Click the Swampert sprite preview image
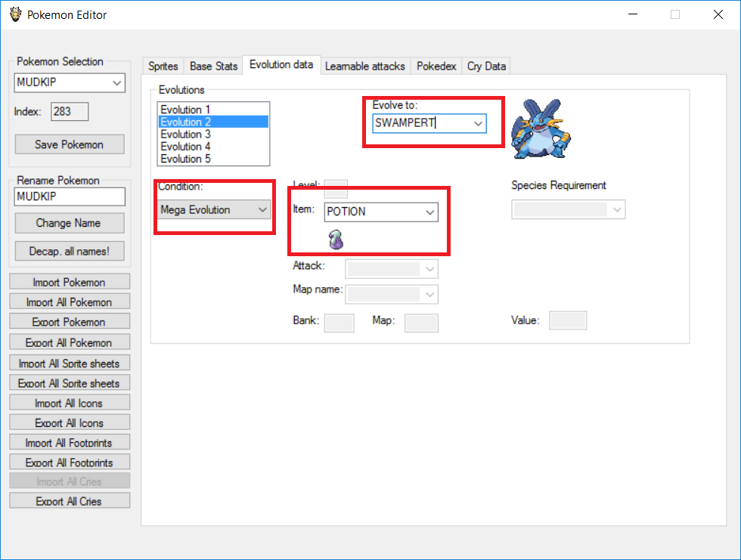Viewport: 741px width, 560px height. click(541, 129)
